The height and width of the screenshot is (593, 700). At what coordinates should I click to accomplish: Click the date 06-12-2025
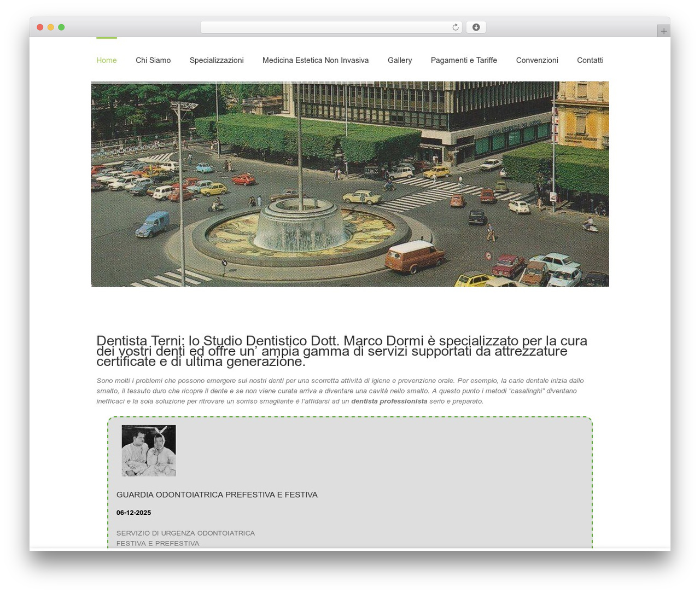point(133,513)
